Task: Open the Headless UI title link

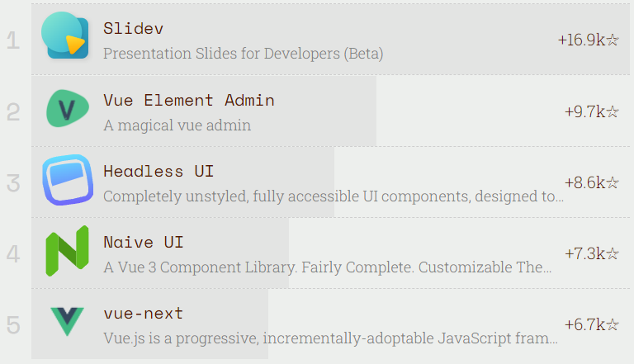Action: click(x=158, y=172)
